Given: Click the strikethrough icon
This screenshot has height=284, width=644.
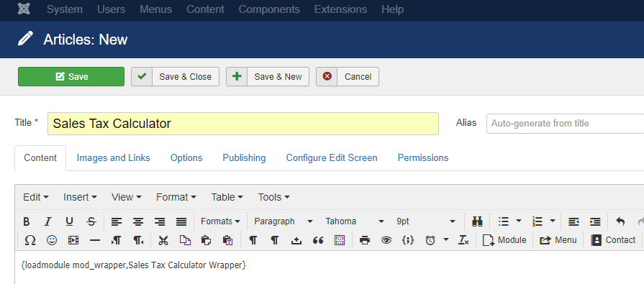Looking at the screenshot, I should [x=91, y=221].
